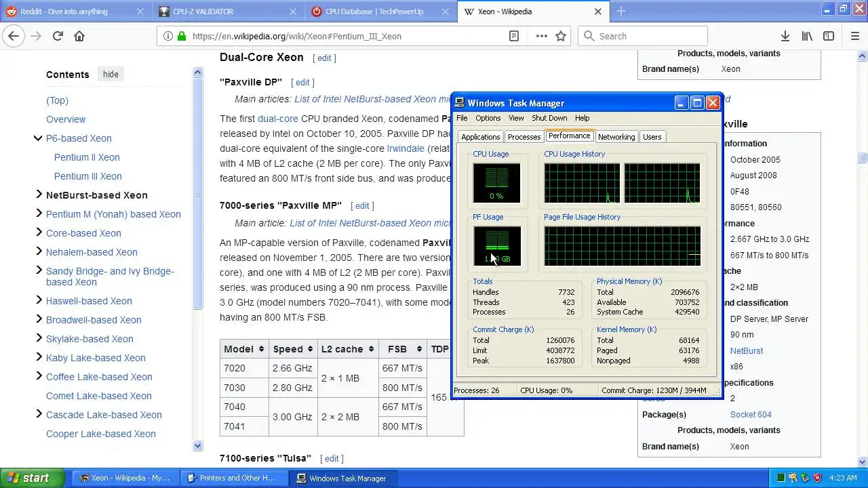Click the keys icon in system tray
Image resolution: width=868 pixels, height=488 pixels.
pos(793,478)
